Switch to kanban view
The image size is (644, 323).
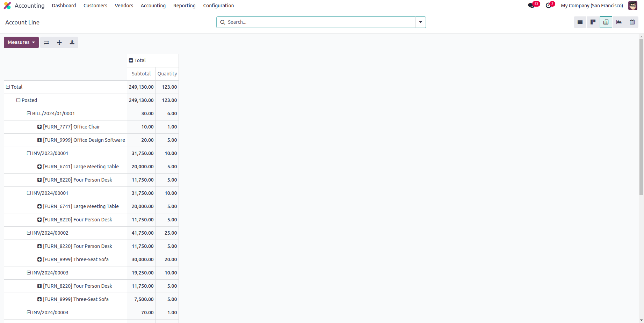[x=593, y=22]
